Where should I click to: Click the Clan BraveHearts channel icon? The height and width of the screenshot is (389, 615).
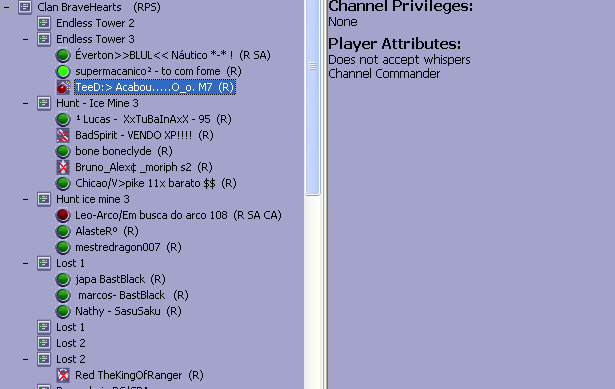click(25, 7)
